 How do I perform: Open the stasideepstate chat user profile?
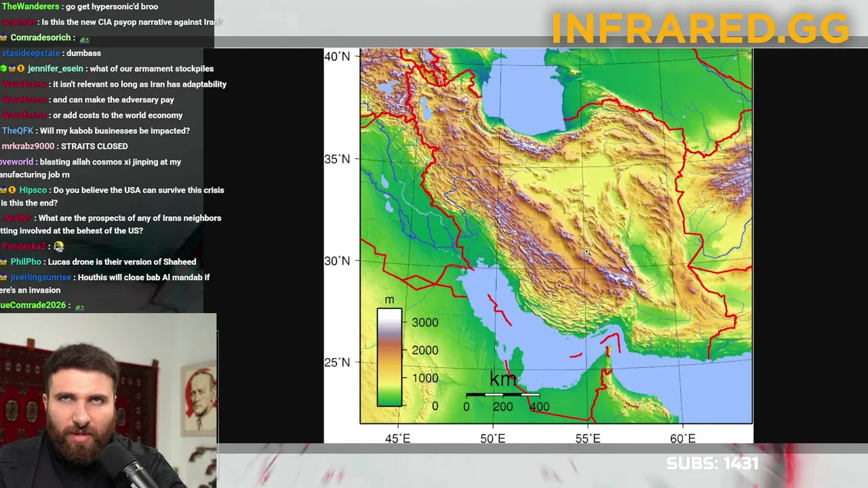(x=31, y=53)
